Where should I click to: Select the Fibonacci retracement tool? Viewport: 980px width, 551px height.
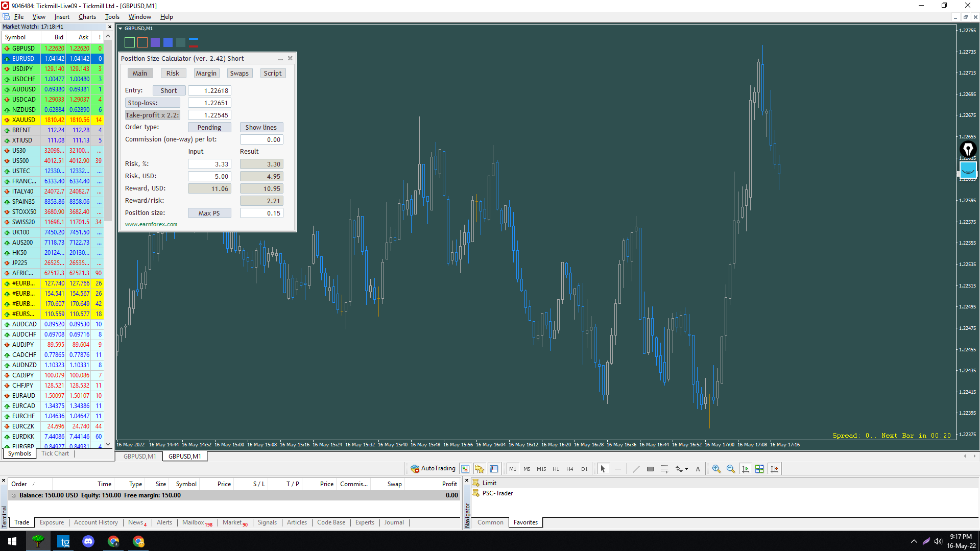[664, 468]
